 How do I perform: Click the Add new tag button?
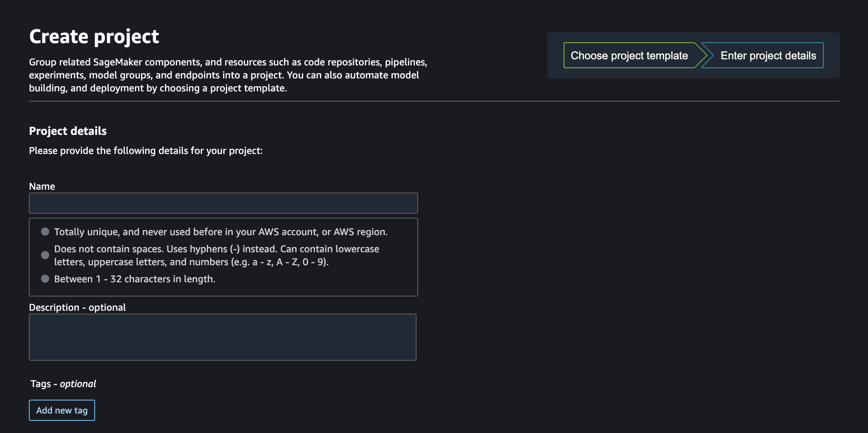pos(62,410)
